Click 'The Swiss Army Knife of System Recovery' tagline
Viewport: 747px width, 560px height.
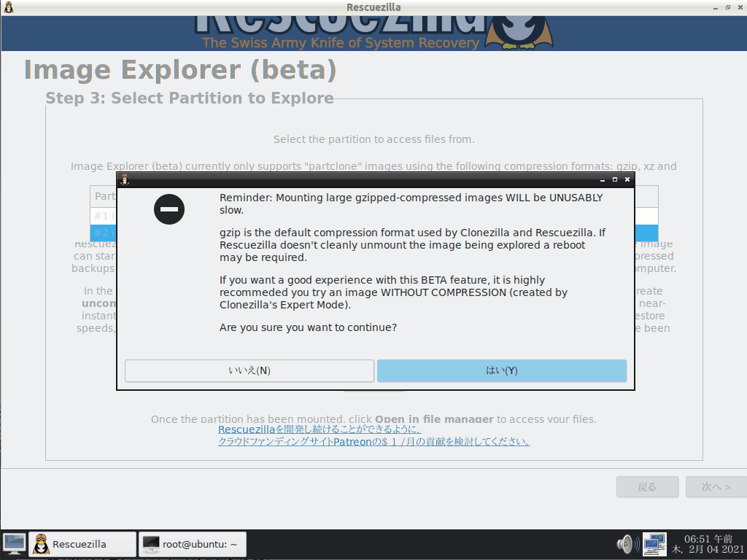pos(341,43)
